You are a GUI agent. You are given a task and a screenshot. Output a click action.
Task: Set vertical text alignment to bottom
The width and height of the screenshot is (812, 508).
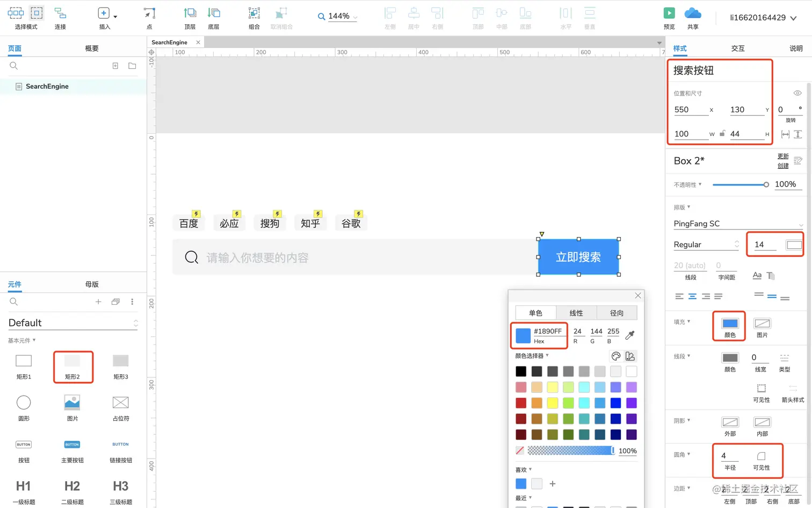(785, 298)
